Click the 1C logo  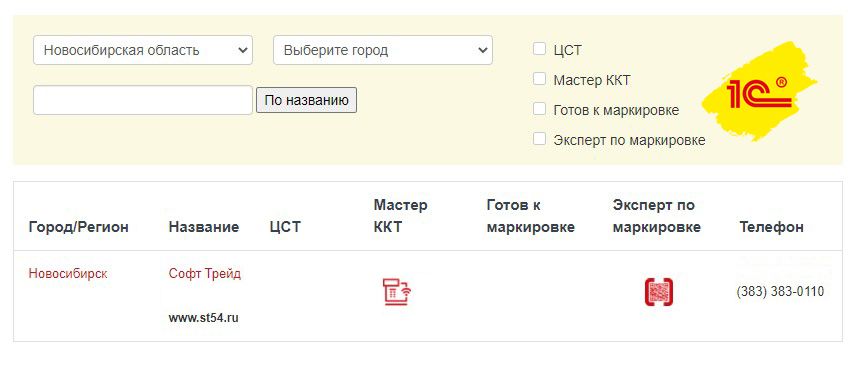pos(759,92)
